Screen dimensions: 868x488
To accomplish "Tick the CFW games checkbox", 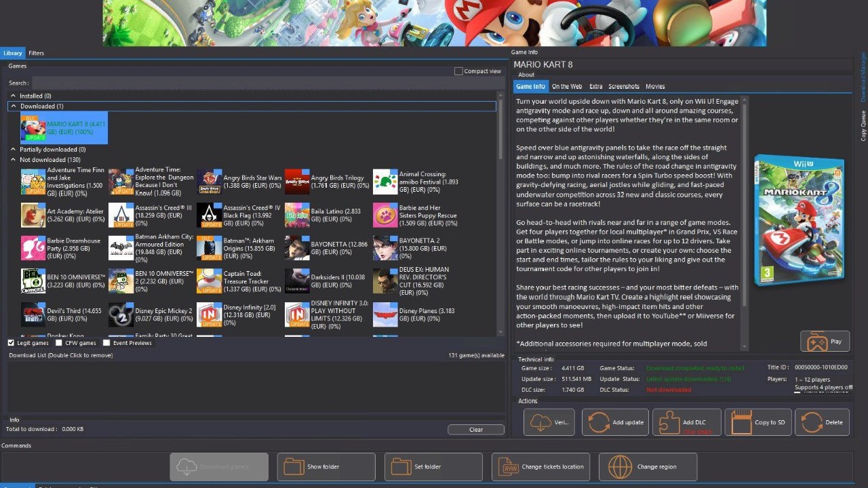I will pos(59,343).
